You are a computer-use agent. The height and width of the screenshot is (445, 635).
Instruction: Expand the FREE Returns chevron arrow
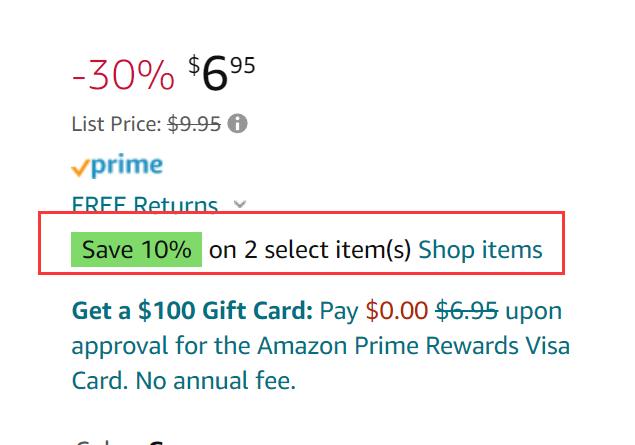click(240, 204)
